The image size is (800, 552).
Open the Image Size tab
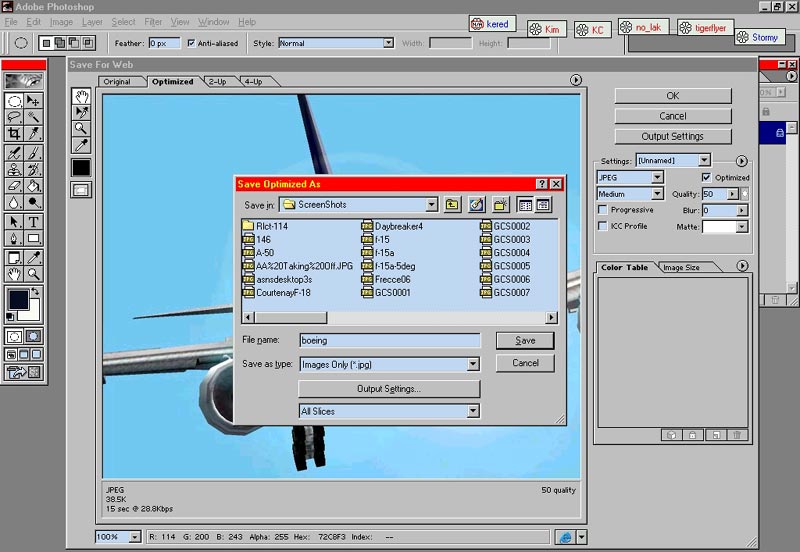681,267
